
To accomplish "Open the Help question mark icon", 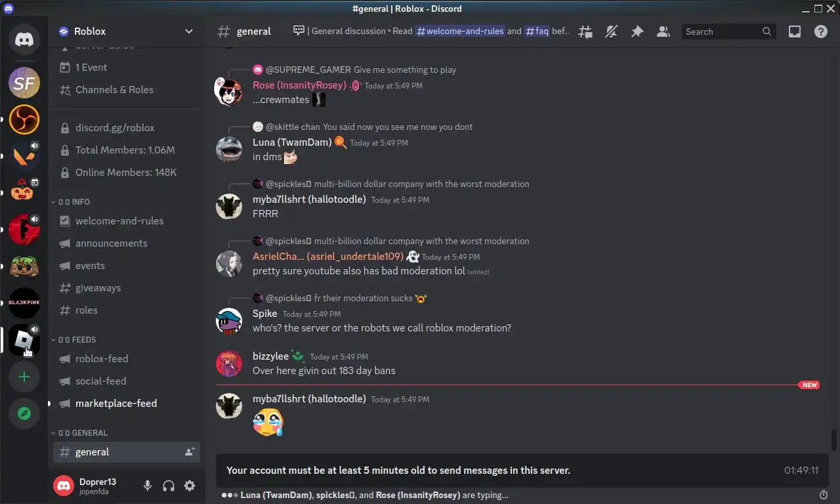I will coord(821,31).
